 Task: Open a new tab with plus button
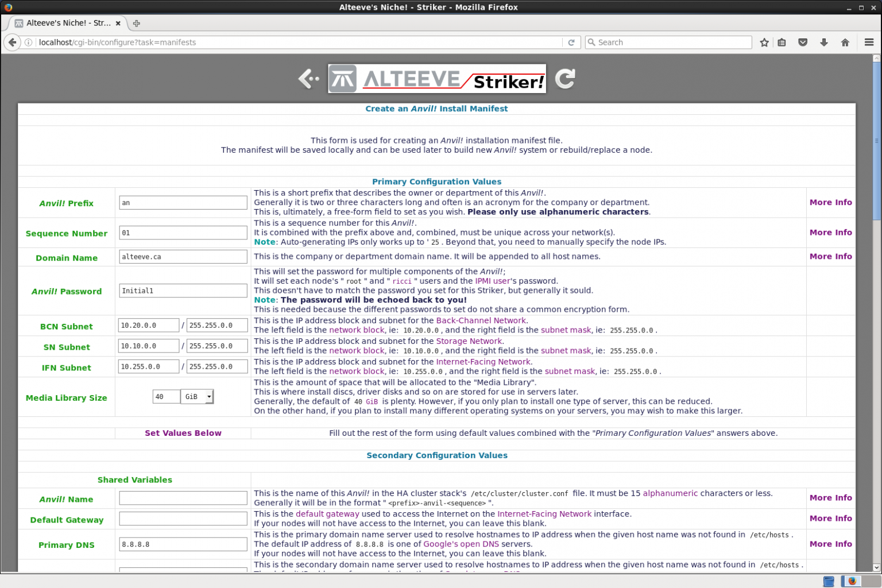click(136, 24)
